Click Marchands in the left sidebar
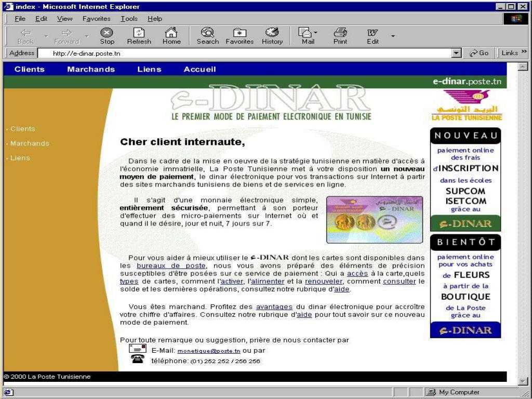Image resolution: width=532 pixels, height=399 pixels. [30, 143]
